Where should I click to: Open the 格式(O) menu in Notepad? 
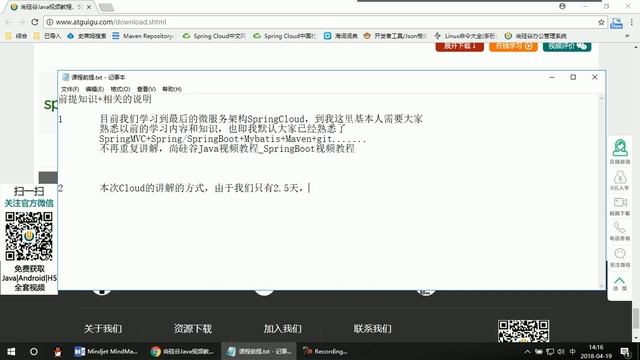(120, 89)
